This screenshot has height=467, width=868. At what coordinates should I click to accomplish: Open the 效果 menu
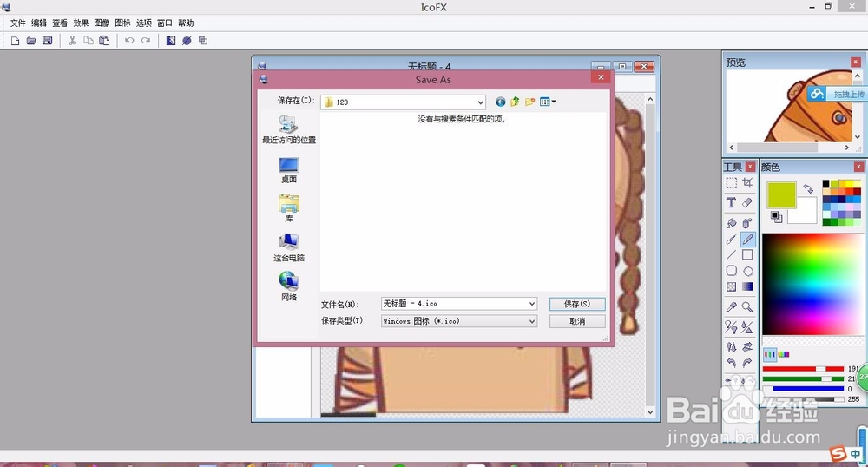[81, 23]
